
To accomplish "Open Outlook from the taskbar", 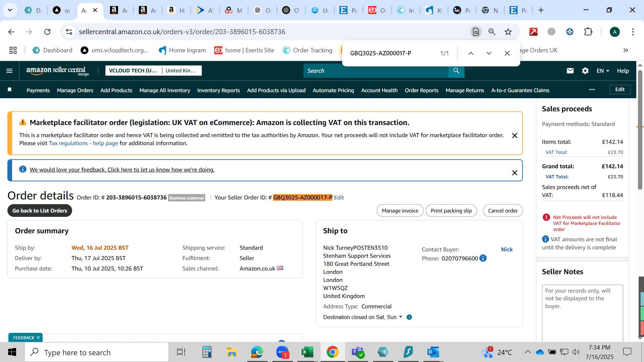I will [433, 352].
